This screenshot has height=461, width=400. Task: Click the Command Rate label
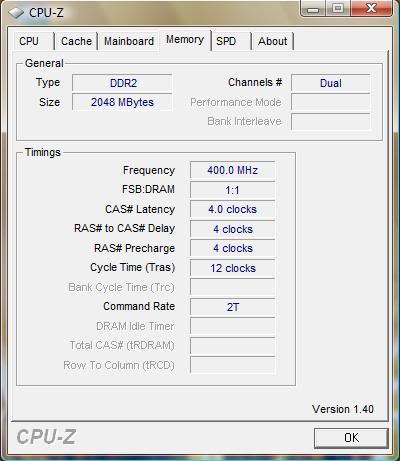point(139,306)
